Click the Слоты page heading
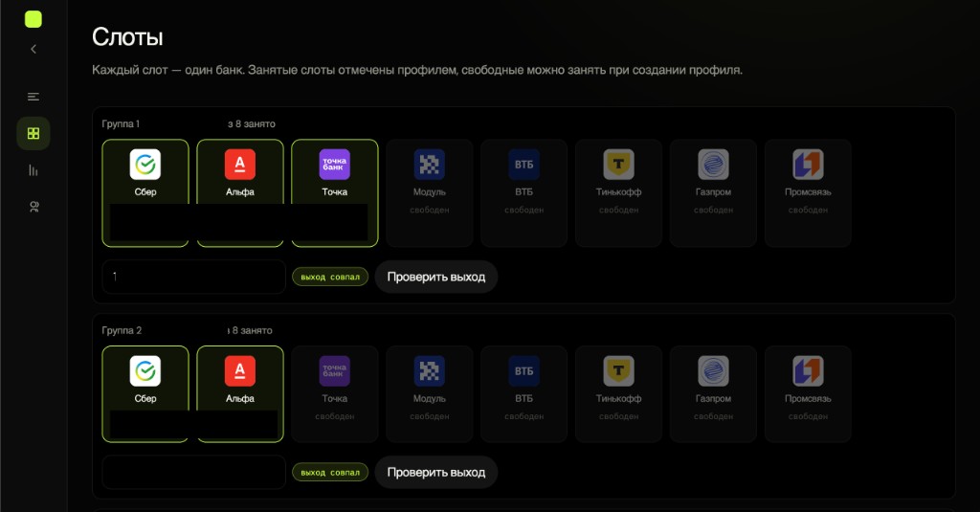980x512 pixels. click(127, 37)
